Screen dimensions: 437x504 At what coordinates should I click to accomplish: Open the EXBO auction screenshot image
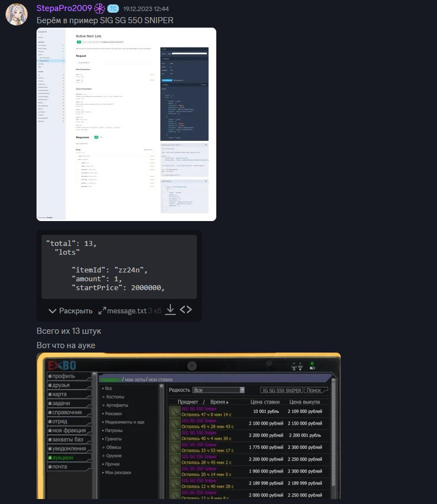click(x=189, y=426)
